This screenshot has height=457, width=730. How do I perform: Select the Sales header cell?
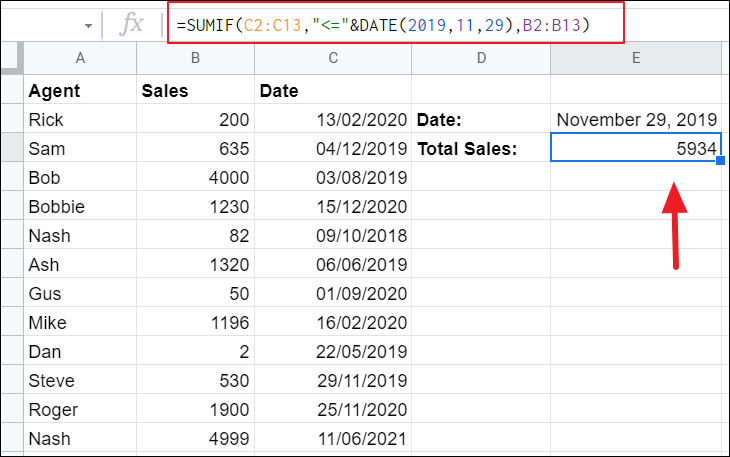click(195, 91)
